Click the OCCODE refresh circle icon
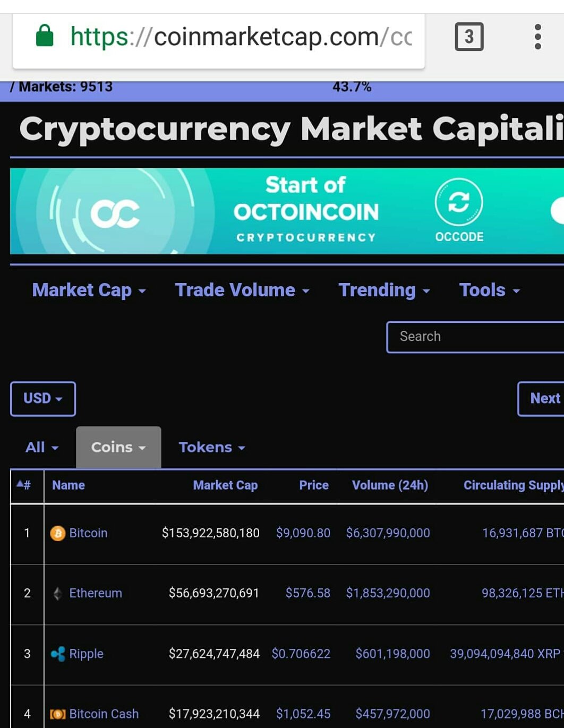Viewport: 564px width, 728px height. (459, 202)
